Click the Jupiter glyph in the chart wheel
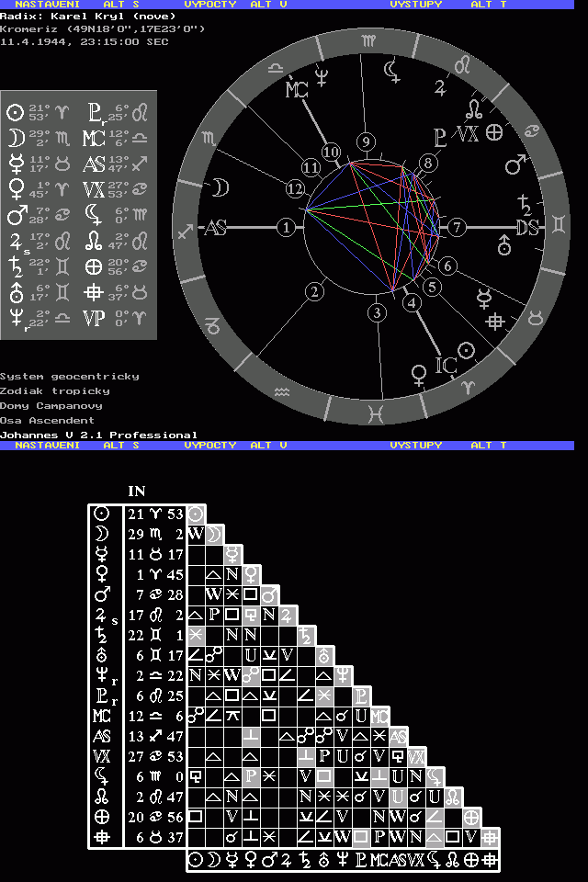 [440, 88]
